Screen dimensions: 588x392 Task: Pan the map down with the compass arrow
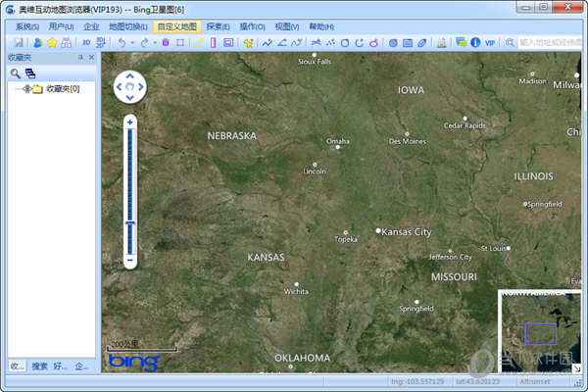[x=129, y=98]
